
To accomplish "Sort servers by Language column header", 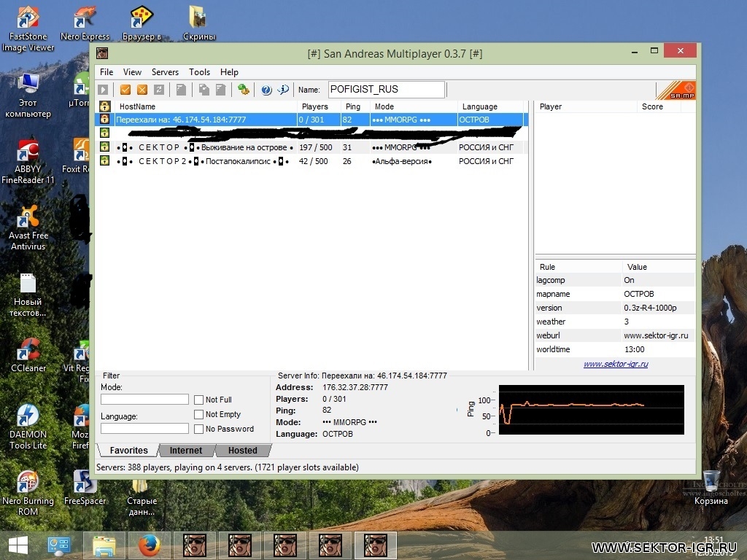I will (489, 106).
